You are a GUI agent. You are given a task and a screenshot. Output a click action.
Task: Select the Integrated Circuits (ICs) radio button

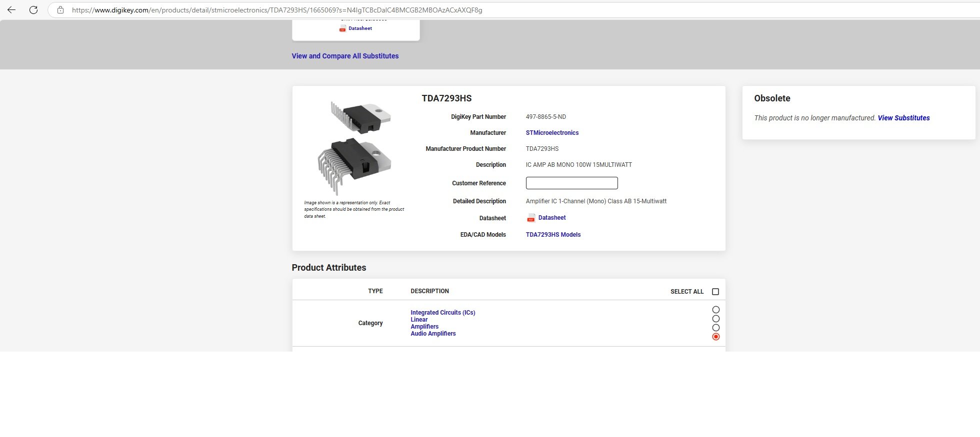click(716, 310)
